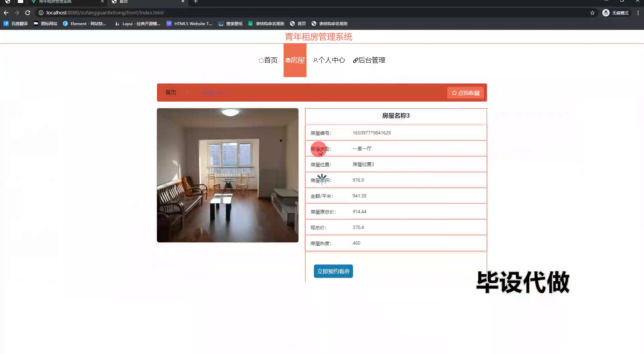Open the Layui - 经典开源模... bookmark
Image resolution: width=644 pixels, height=354 pixels.
click(138, 23)
